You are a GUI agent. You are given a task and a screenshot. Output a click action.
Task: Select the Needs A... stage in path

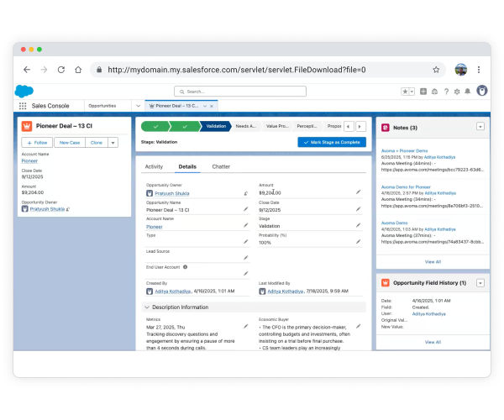click(x=246, y=126)
